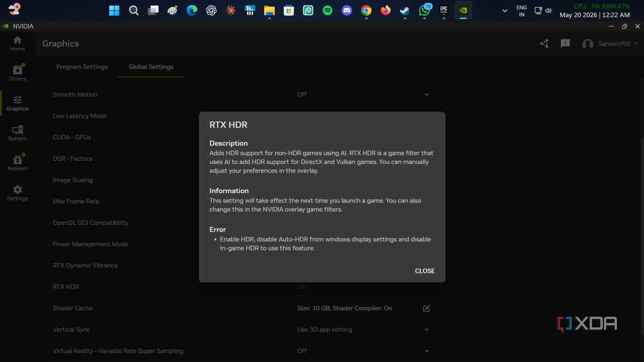Launch Spotify from the taskbar

pyautogui.click(x=328, y=10)
